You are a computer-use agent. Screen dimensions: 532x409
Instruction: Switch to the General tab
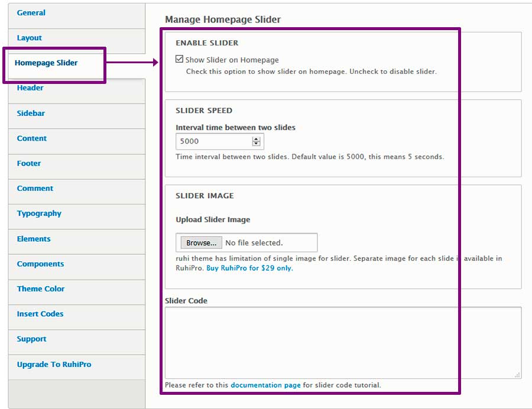click(31, 13)
